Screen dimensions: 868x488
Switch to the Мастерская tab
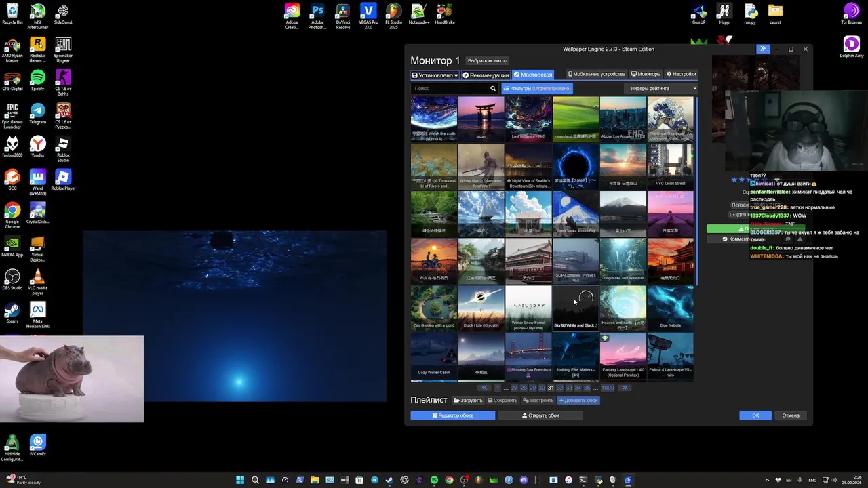point(533,75)
